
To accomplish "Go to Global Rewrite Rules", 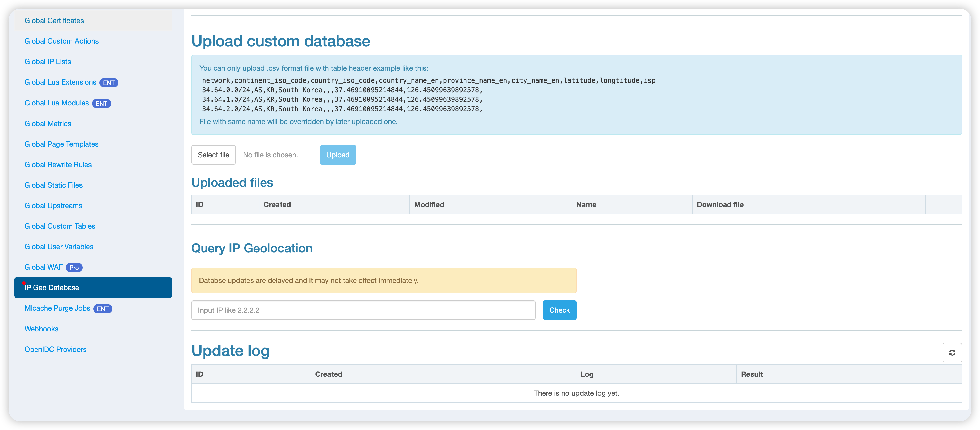I will 58,165.
